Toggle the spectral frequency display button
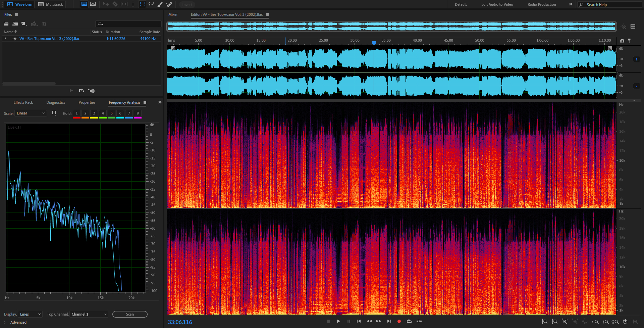 tap(84, 4)
